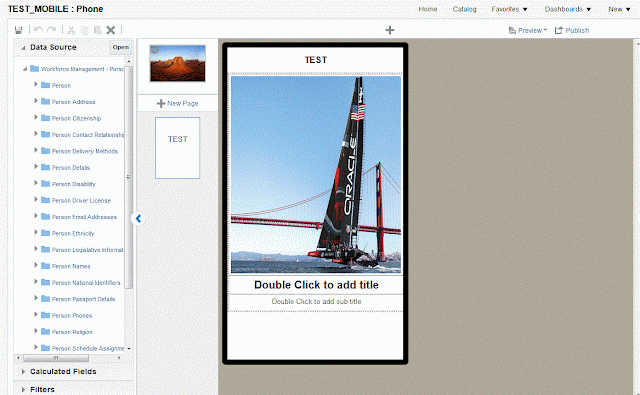
Task: Expand the Person folder
Action: [36, 84]
